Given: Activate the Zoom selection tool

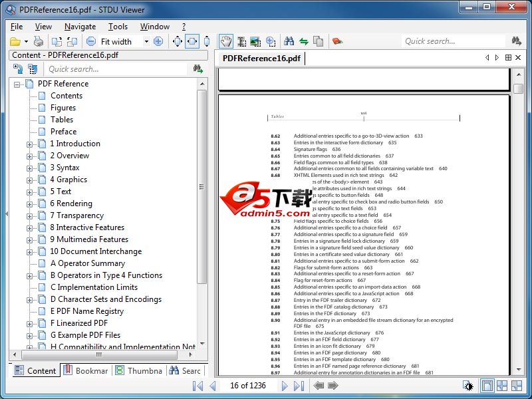Looking at the screenshot, I should tap(271, 42).
